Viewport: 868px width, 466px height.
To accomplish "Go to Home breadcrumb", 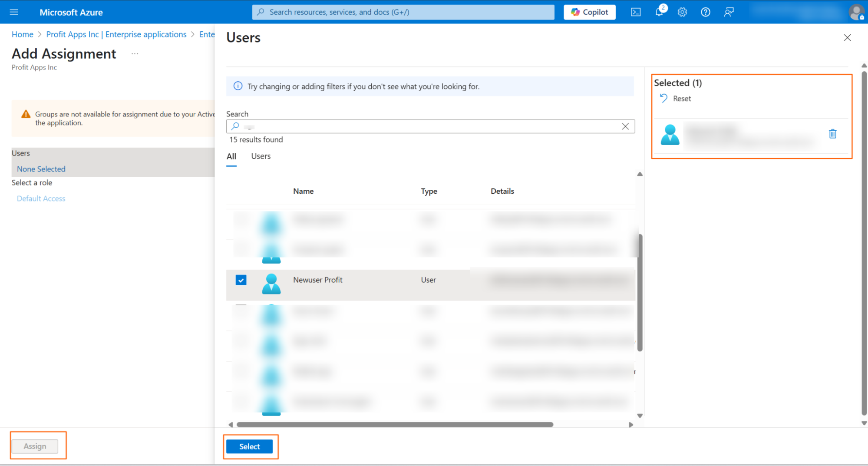I will 23,34.
